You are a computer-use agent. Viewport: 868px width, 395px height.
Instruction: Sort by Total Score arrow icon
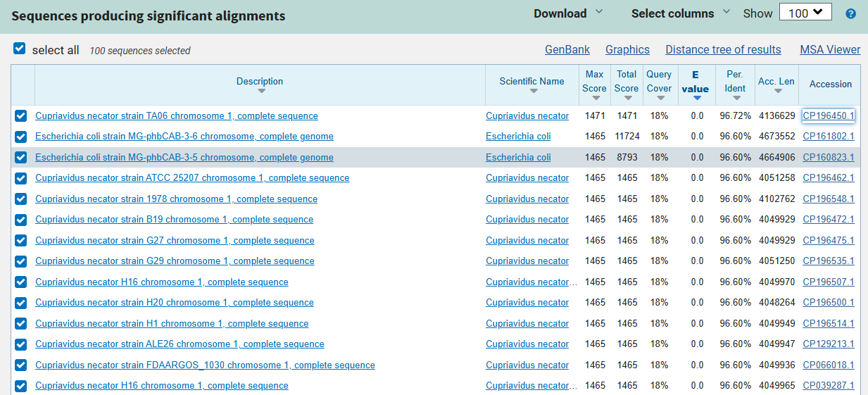(x=627, y=98)
